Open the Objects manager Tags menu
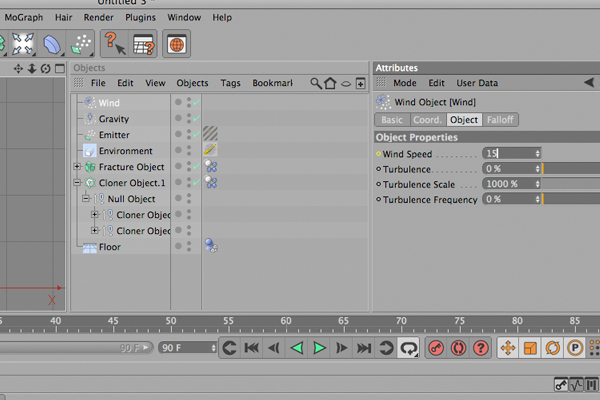 point(230,83)
